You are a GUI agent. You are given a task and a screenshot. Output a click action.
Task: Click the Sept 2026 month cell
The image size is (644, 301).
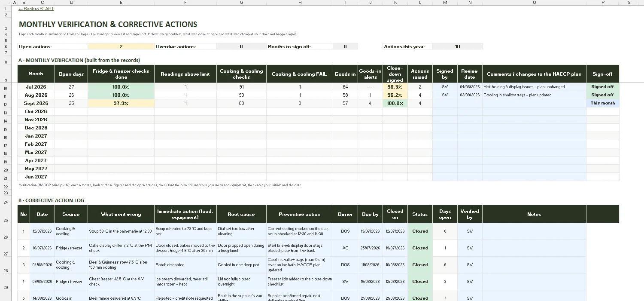tap(36, 103)
